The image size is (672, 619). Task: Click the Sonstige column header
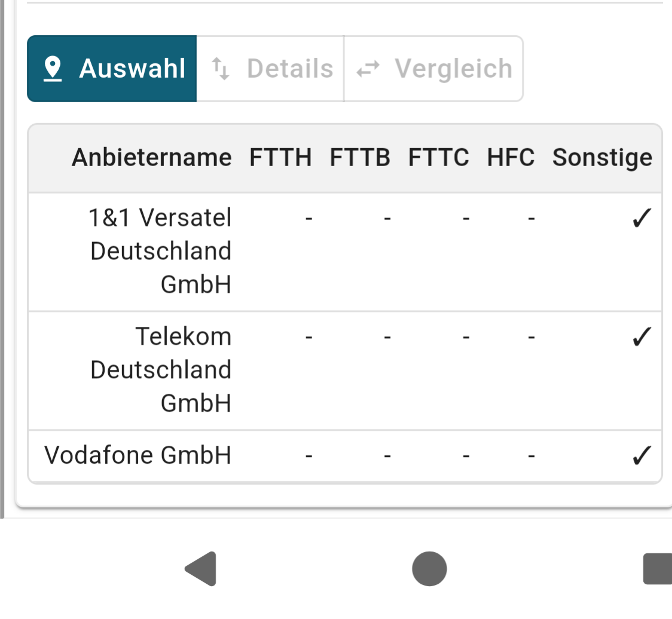(x=602, y=158)
